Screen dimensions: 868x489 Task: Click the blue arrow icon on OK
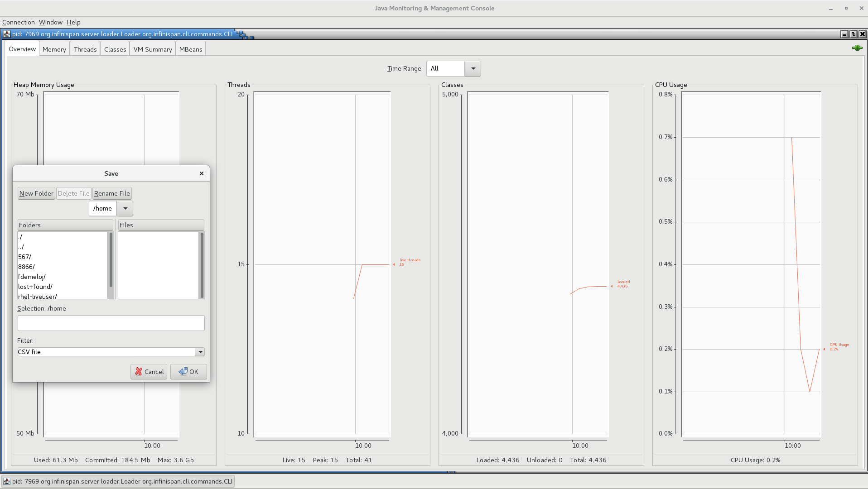183,372
